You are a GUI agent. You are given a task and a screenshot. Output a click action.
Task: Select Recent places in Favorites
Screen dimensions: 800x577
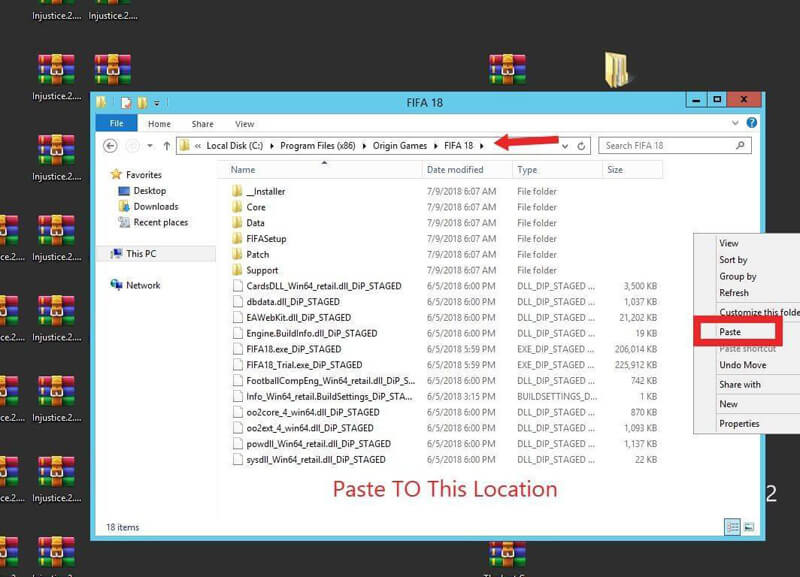[160, 222]
